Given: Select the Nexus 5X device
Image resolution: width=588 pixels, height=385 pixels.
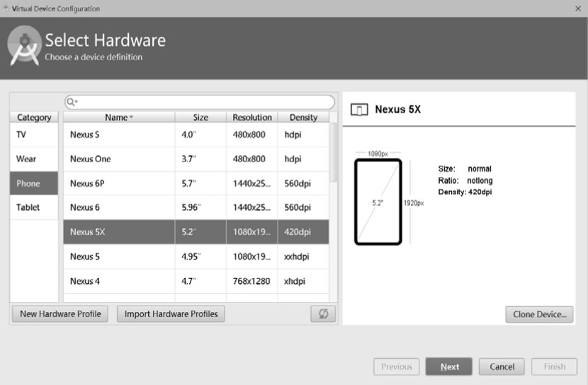Looking at the screenshot, I should pyautogui.click(x=196, y=232).
